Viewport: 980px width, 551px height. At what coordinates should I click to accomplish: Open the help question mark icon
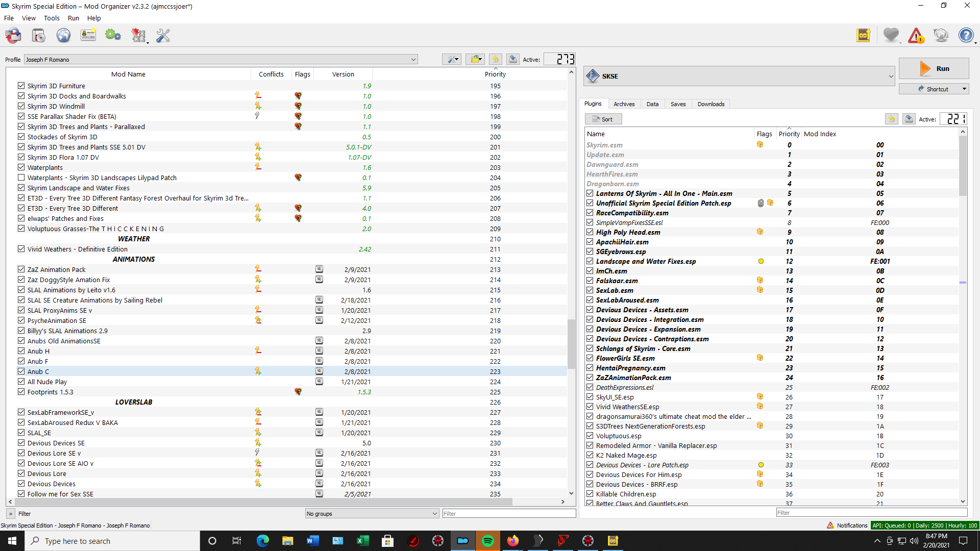[966, 35]
